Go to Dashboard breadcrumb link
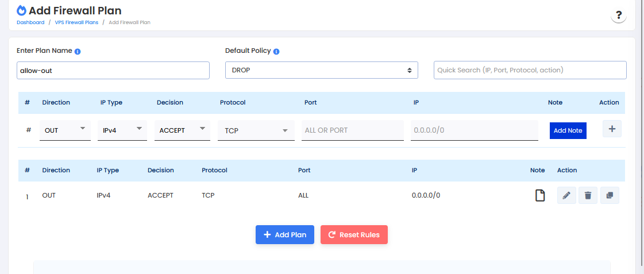Viewport: 644px width, 274px height. pyautogui.click(x=30, y=22)
